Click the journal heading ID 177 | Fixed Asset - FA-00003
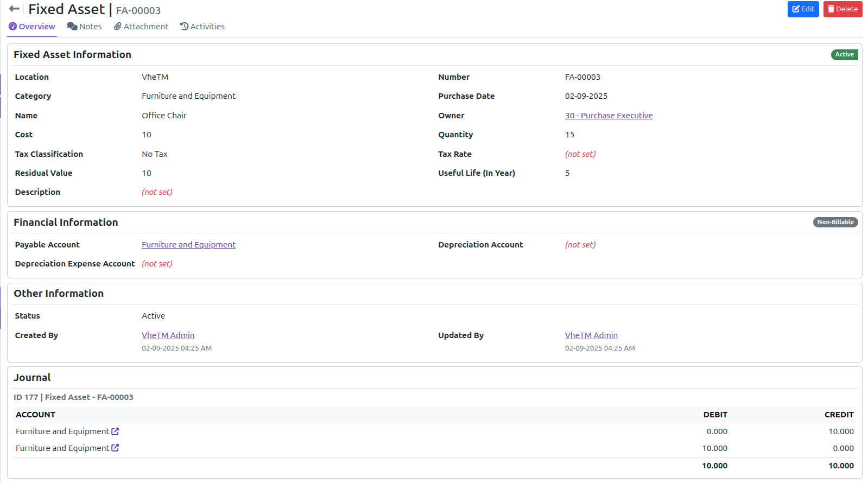868x483 pixels. pos(73,397)
